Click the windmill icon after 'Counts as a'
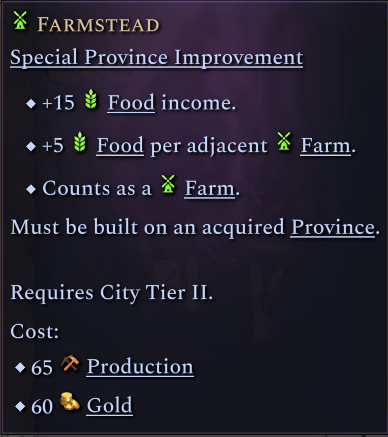This screenshot has width=388, height=437. point(168,184)
